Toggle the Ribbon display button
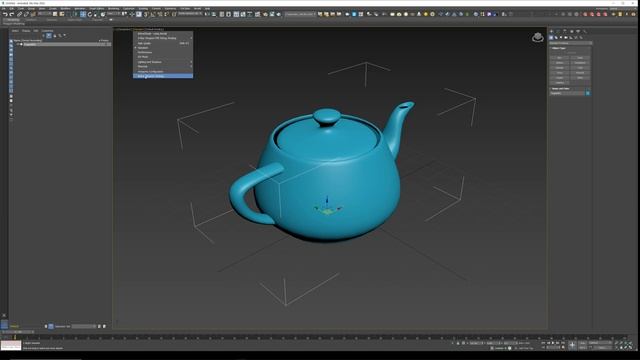The image size is (640, 360). [236, 14]
